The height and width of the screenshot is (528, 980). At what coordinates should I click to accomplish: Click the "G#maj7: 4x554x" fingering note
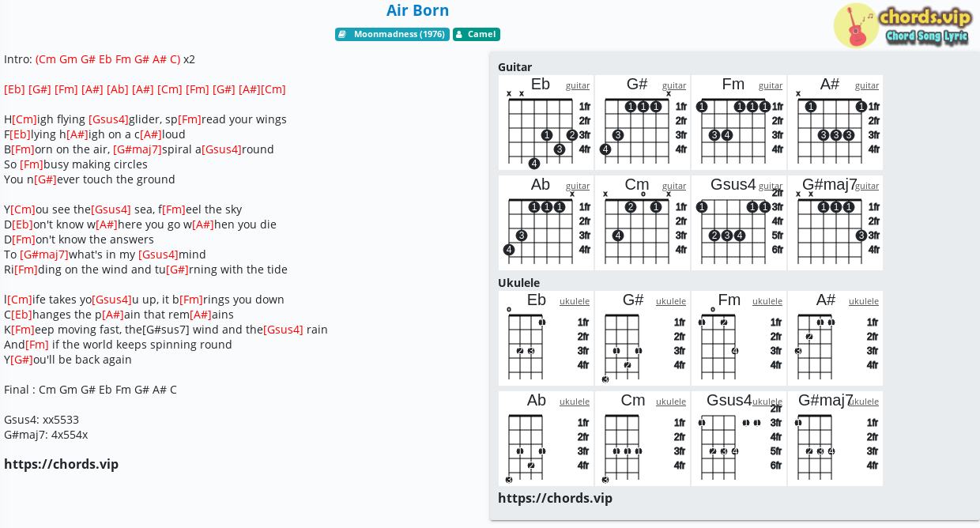click(46, 435)
